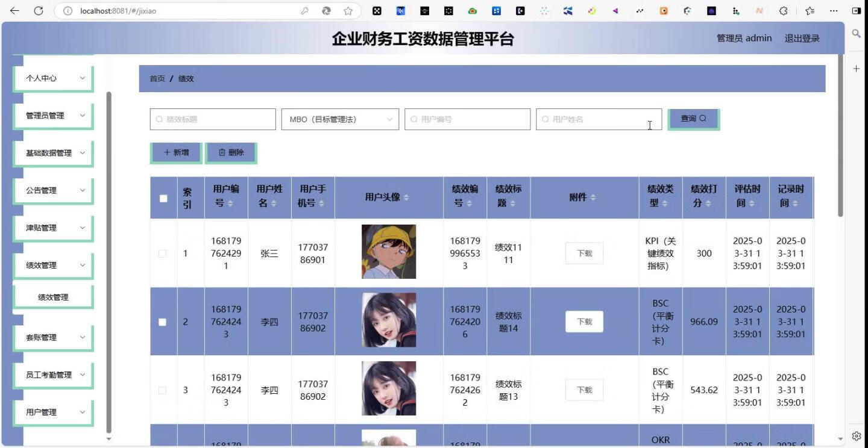The height and width of the screenshot is (448, 868).
Task: Download attachment in row 1 (张三)
Action: click(x=584, y=254)
